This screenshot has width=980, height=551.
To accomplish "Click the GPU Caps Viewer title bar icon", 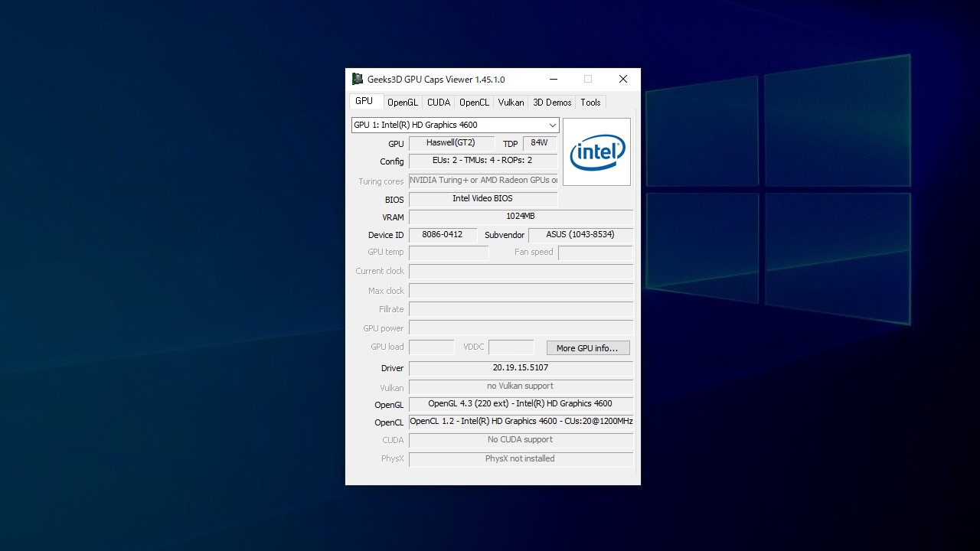I will tap(358, 79).
